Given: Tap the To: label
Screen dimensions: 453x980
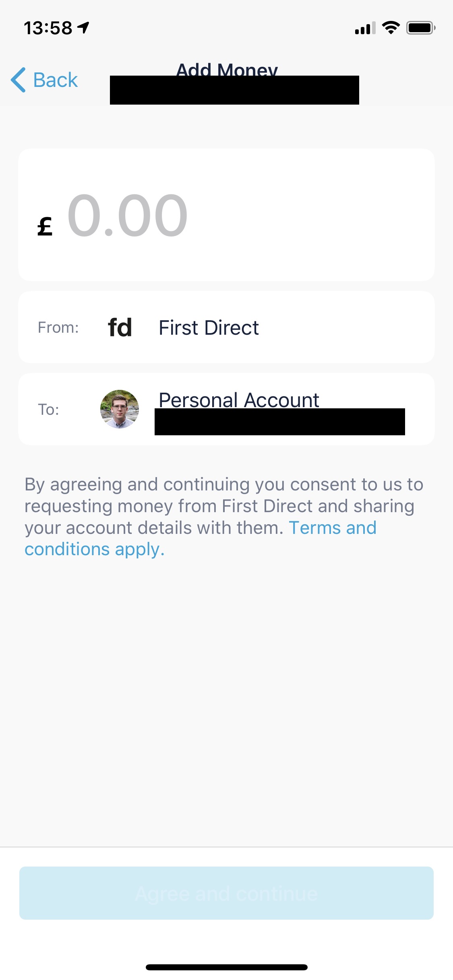Looking at the screenshot, I should point(48,410).
